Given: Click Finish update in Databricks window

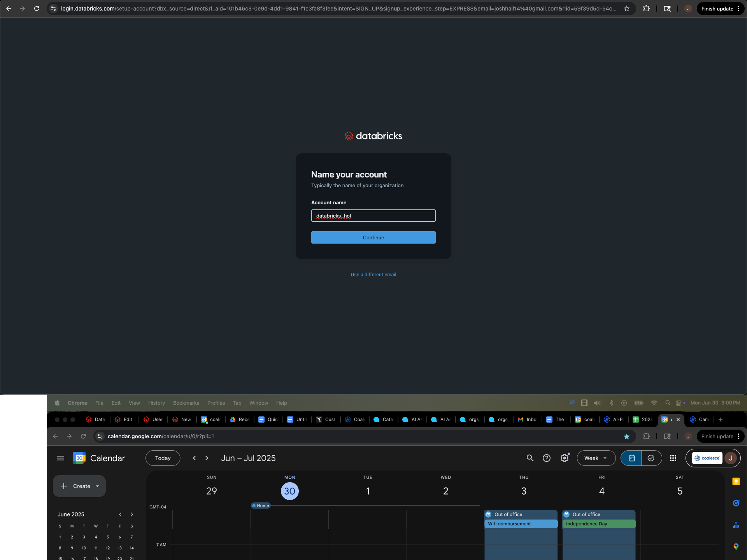Looking at the screenshot, I should 717,9.
